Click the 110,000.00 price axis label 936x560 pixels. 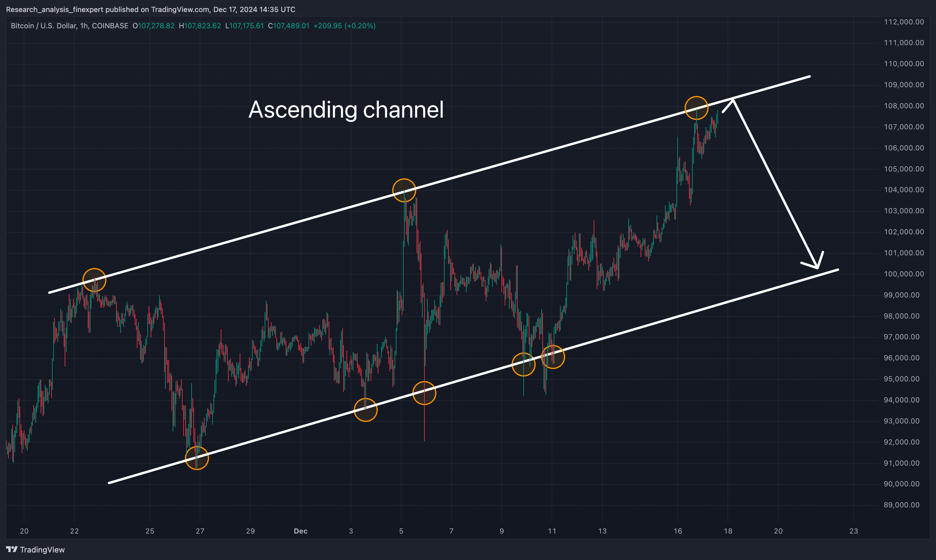pos(904,64)
